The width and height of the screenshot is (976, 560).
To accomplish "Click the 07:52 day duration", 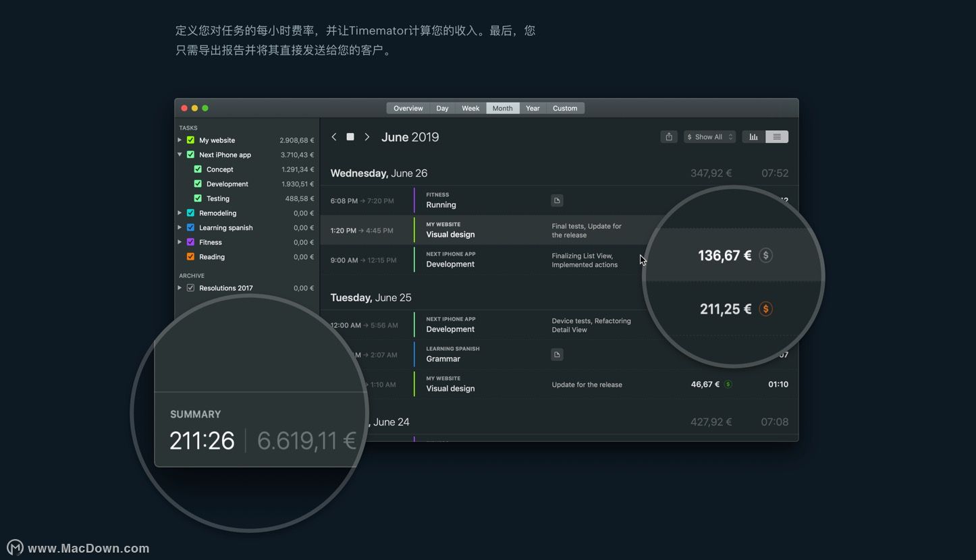I will (775, 173).
